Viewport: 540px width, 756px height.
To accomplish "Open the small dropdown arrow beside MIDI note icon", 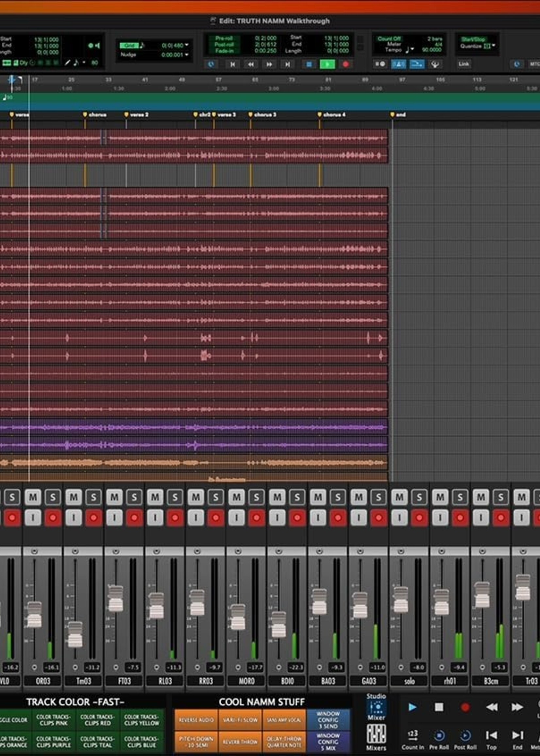I will [x=83, y=62].
